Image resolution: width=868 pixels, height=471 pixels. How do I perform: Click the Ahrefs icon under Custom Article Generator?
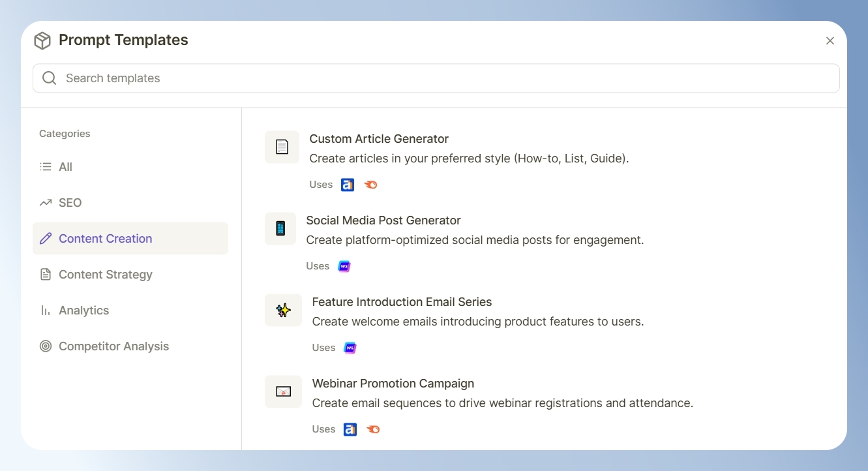(x=348, y=185)
